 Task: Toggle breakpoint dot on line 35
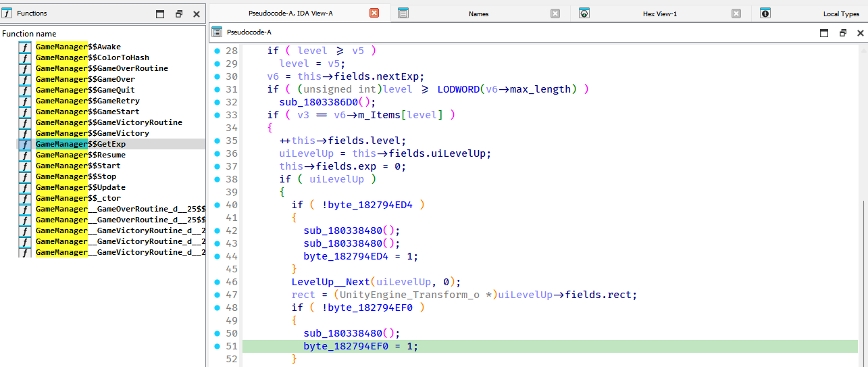[x=217, y=141]
